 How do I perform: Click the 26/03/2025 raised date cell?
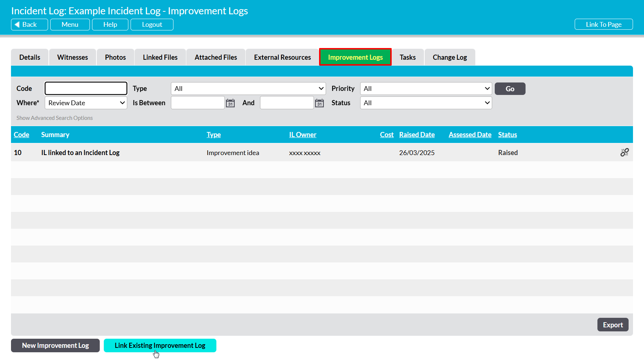pos(417,152)
